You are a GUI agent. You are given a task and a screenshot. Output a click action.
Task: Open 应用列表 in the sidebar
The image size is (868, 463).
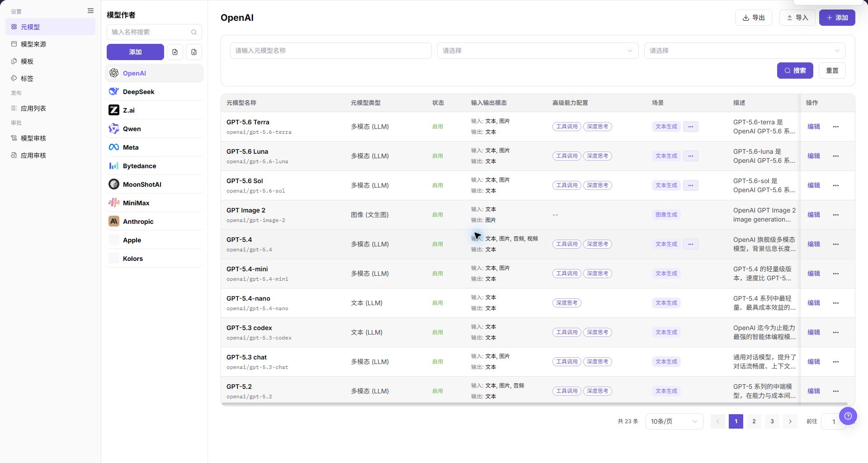click(x=51, y=109)
